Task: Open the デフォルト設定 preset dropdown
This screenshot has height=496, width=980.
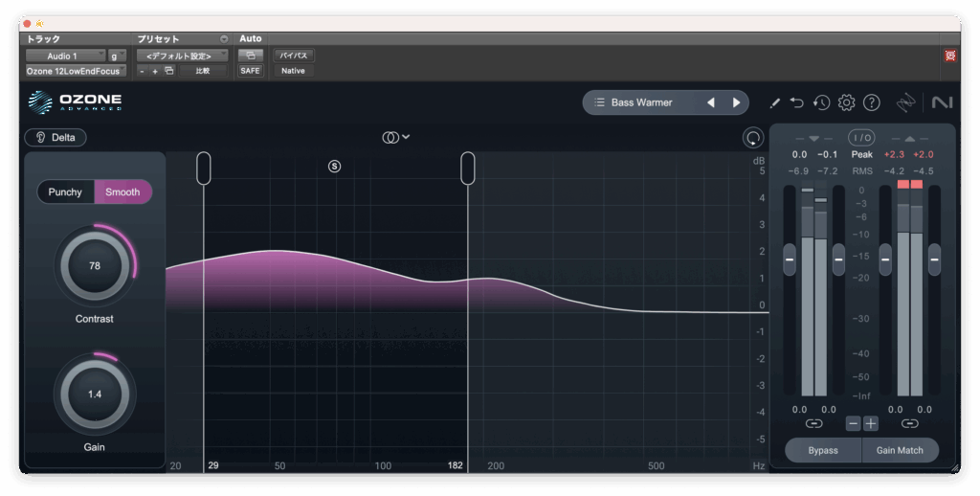Action: click(182, 56)
